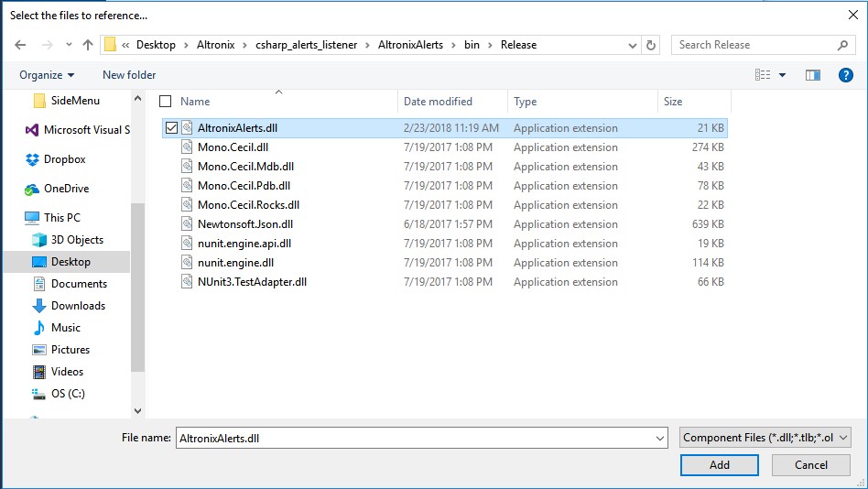This screenshot has width=868, height=489.
Task: Open Documents folder icon in sidebar
Action: (x=39, y=284)
